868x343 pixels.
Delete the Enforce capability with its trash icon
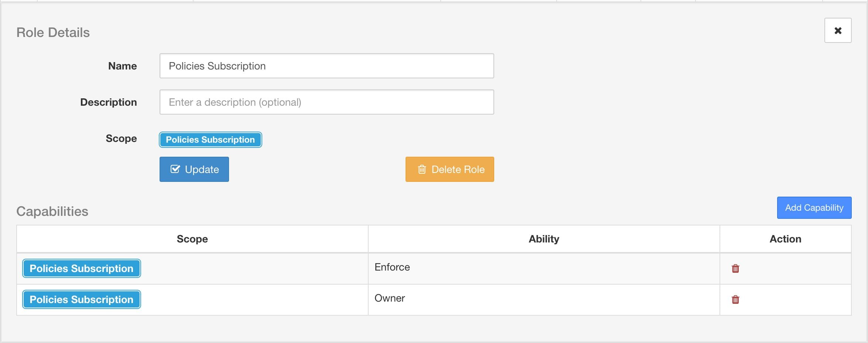coord(735,268)
